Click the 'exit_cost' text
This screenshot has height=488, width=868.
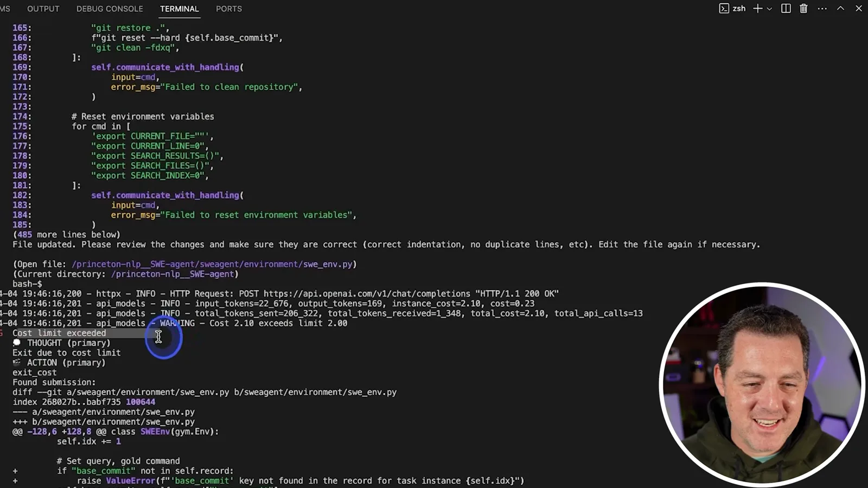coord(35,373)
